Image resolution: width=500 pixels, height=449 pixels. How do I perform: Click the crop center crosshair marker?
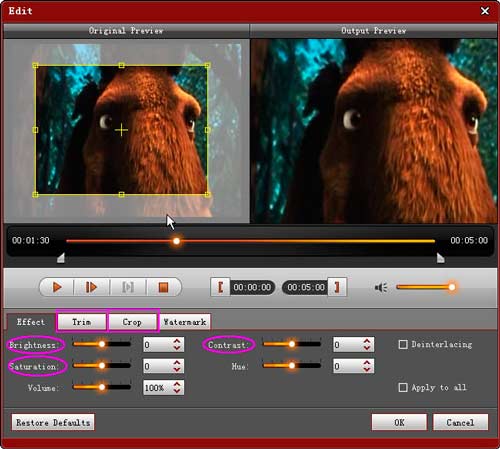click(121, 130)
